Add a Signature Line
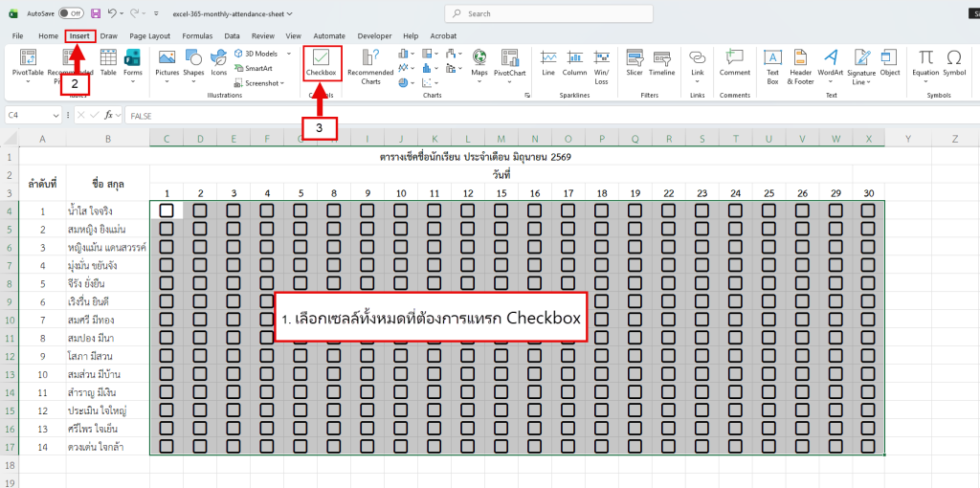The width and height of the screenshot is (980, 488). point(862,68)
